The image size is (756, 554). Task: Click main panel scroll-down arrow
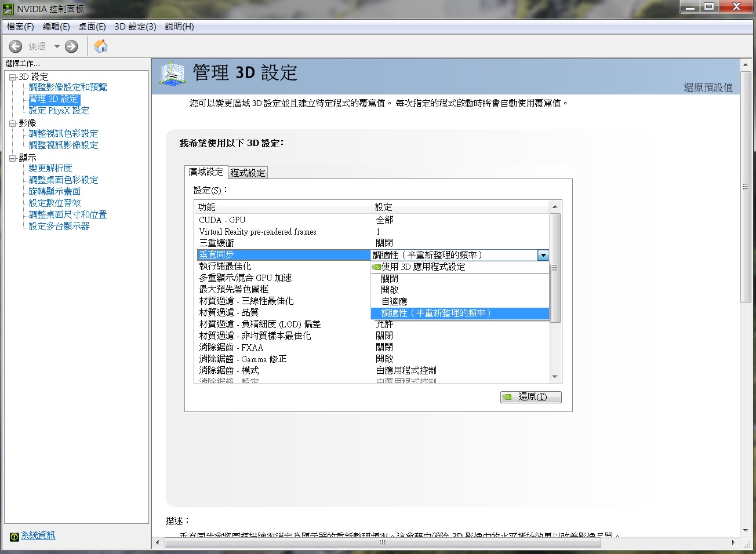[x=746, y=530]
